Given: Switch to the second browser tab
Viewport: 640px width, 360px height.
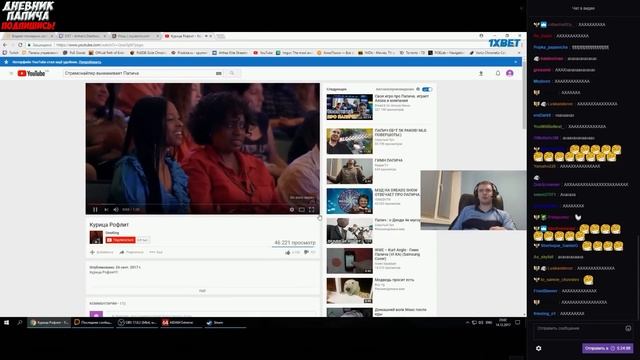Looking at the screenshot, I should coord(82,36).
